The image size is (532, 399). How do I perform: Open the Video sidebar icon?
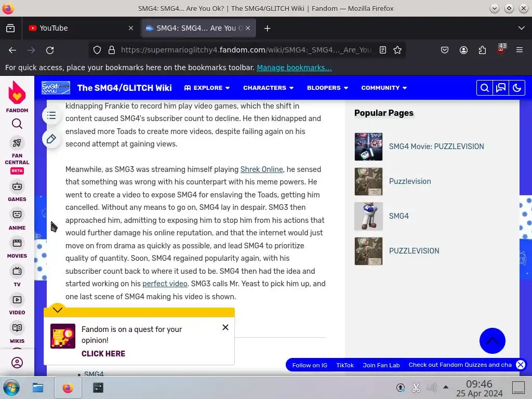(17, 300)
